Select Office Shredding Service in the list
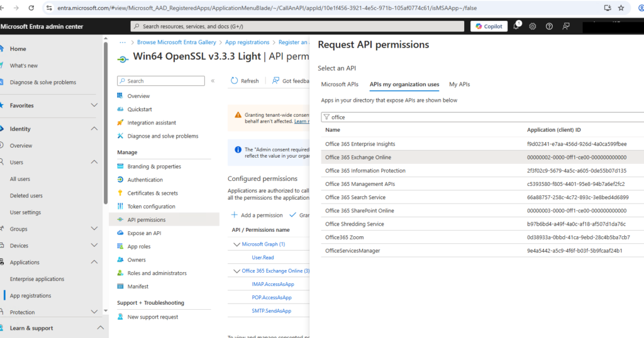Screen dimensions: 644x338 482,224
